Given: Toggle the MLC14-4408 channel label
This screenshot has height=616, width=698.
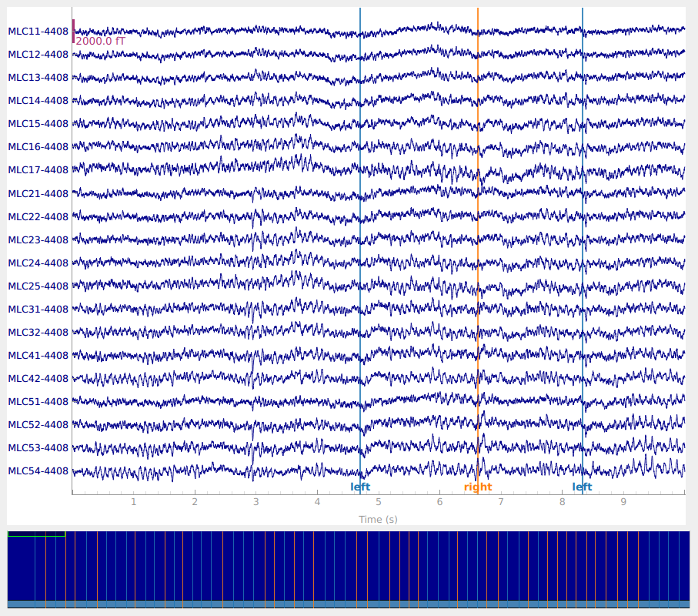Looking at the screenshot, I should pos(38,101).
